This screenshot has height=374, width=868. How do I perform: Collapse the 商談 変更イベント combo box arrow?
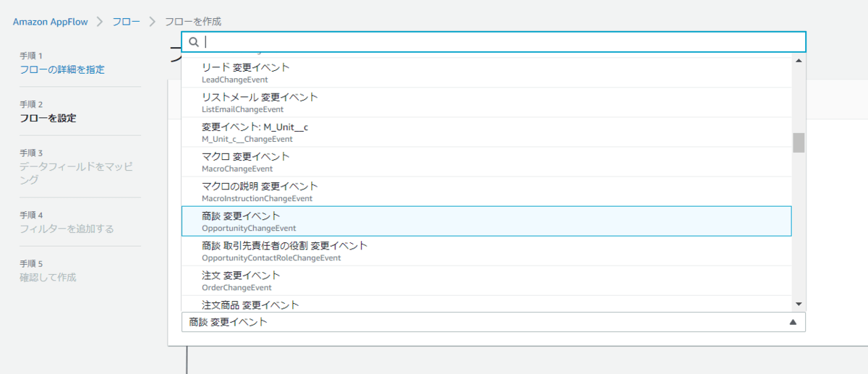pos(793,322)
